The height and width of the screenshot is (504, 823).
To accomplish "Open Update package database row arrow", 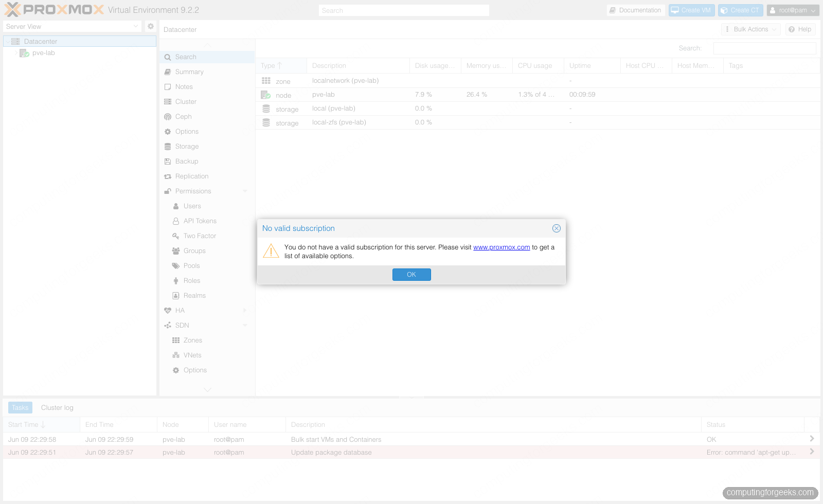I will coord(812,452).
